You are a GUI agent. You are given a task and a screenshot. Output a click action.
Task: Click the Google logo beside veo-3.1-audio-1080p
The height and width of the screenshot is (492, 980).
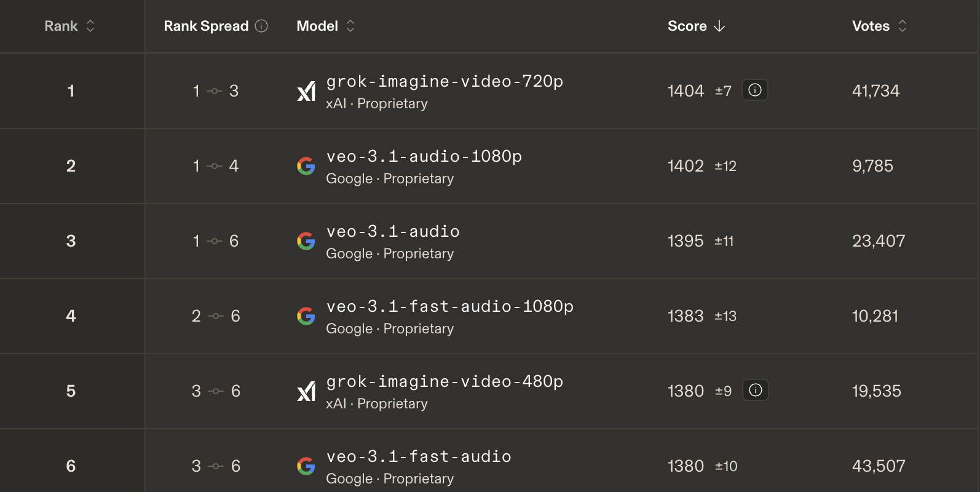point(306,166)
